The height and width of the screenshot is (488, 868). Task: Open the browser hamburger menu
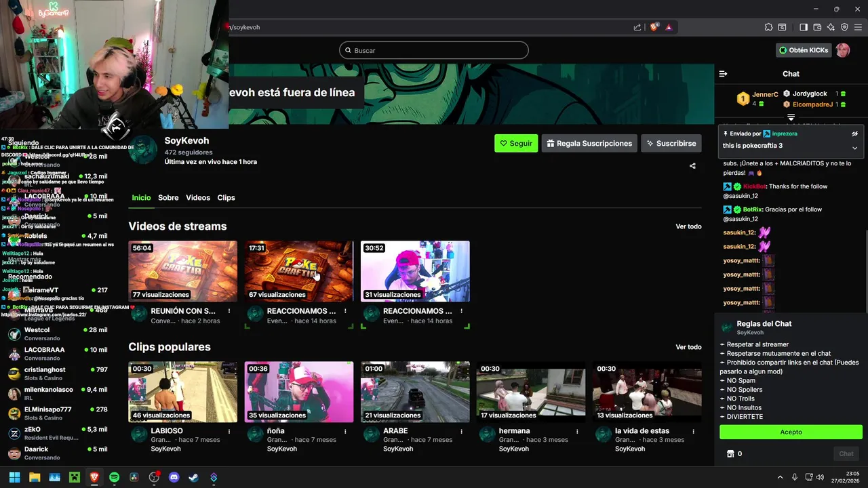pyautogui.click(x=858, y=27)
